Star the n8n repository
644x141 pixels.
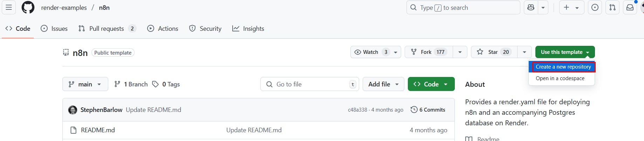click(x=494, y=52)
